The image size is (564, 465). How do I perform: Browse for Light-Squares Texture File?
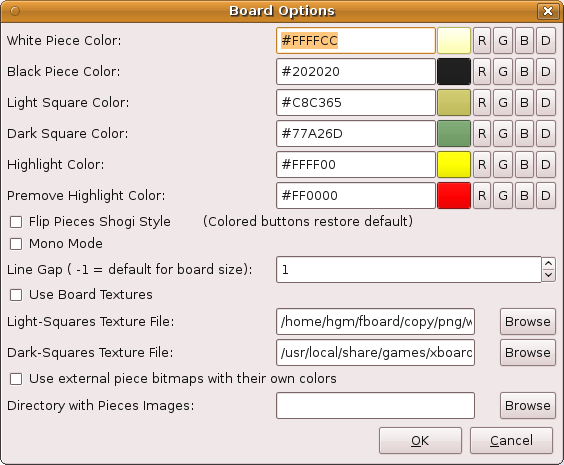coord(528,322)
